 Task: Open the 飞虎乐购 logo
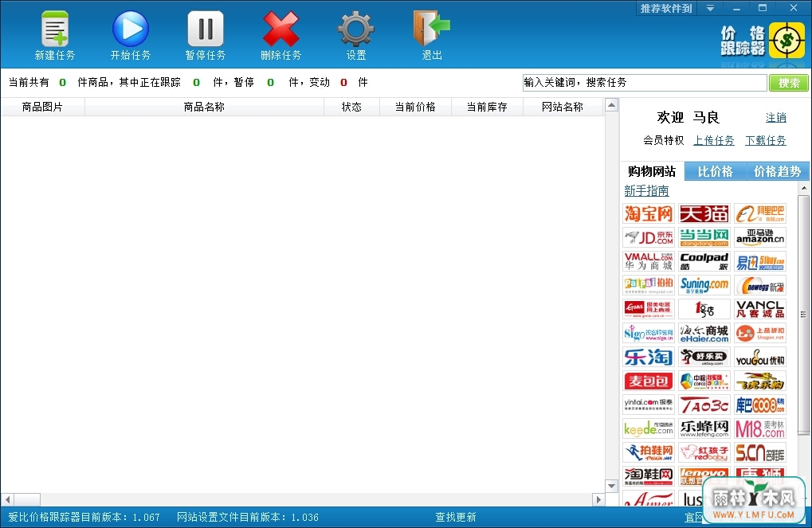point(760,381)
